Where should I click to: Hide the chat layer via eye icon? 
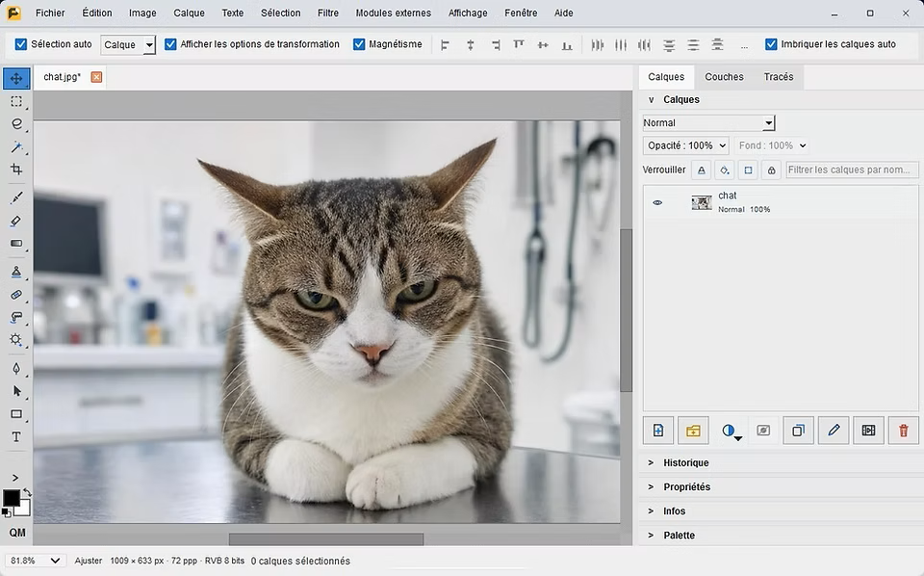click(657, 203)
